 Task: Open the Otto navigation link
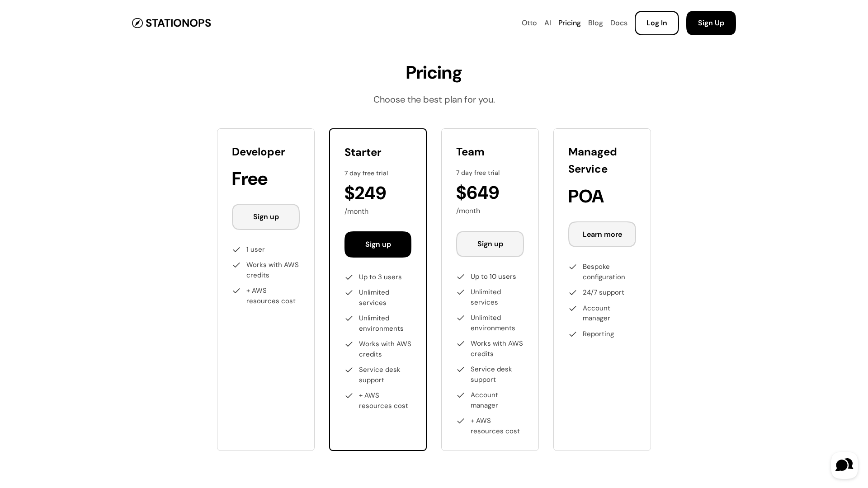[x=529, y=23]
